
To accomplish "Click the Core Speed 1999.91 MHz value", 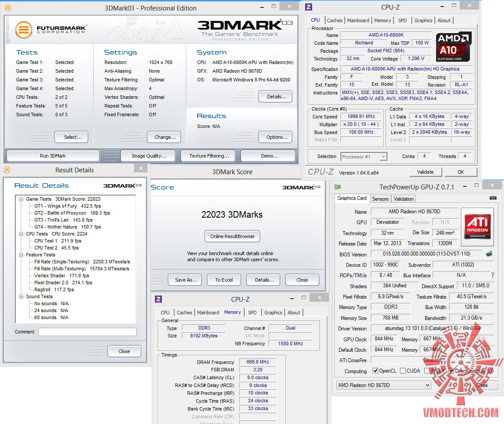I will (361, 116).
